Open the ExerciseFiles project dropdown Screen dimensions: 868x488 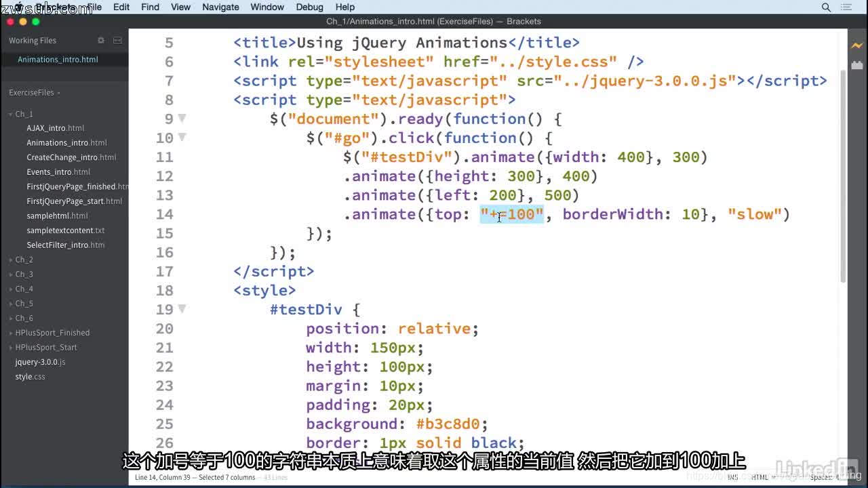(x=35, y=93)
